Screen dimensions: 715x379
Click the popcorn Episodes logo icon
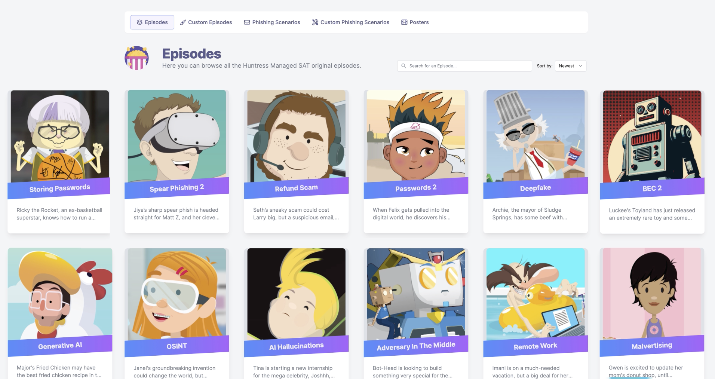point(137,58)
